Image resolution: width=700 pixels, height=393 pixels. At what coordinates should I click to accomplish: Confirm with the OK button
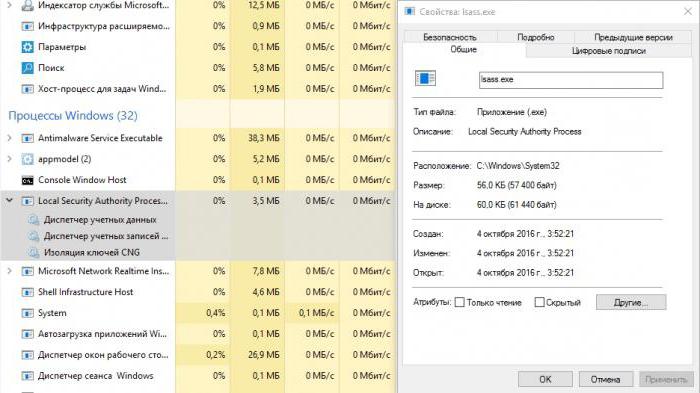pyautogui.click(x=545, y=379)
